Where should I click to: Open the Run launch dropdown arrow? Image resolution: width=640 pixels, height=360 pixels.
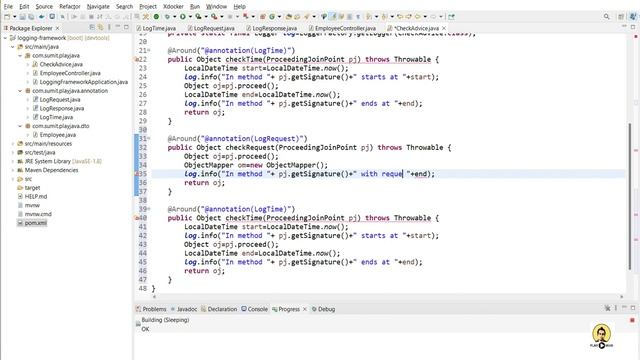(x=190, y=17)
